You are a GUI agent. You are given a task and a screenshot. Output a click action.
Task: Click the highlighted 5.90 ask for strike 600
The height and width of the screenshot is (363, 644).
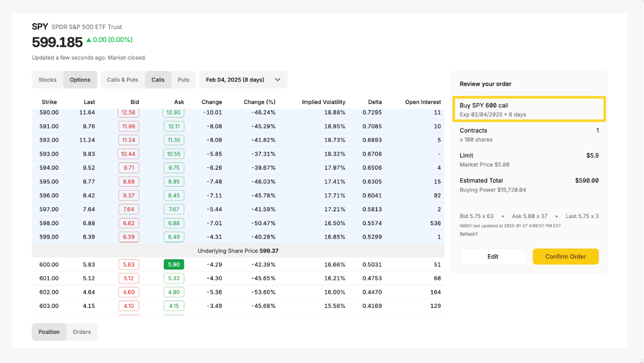(x=174, y=264)
